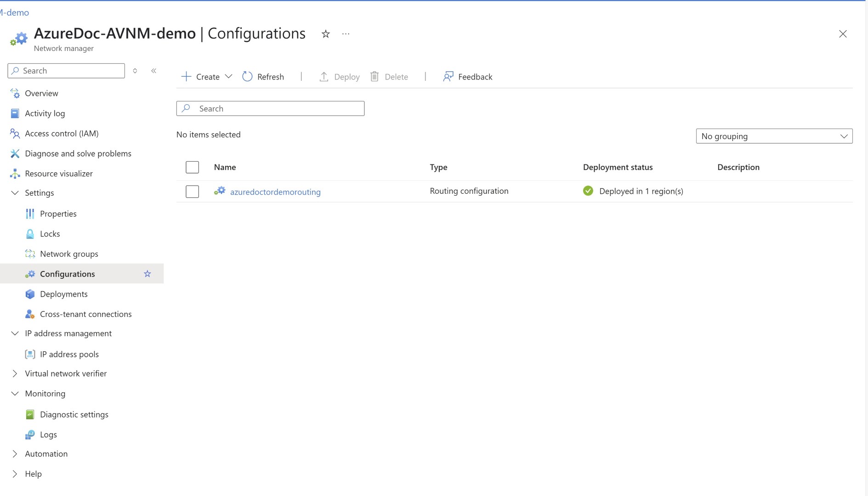The width and height of the screenshot is (868, 496).
Task: Click the Access control (IAM) people icon
Action: [x=15, y=134]
